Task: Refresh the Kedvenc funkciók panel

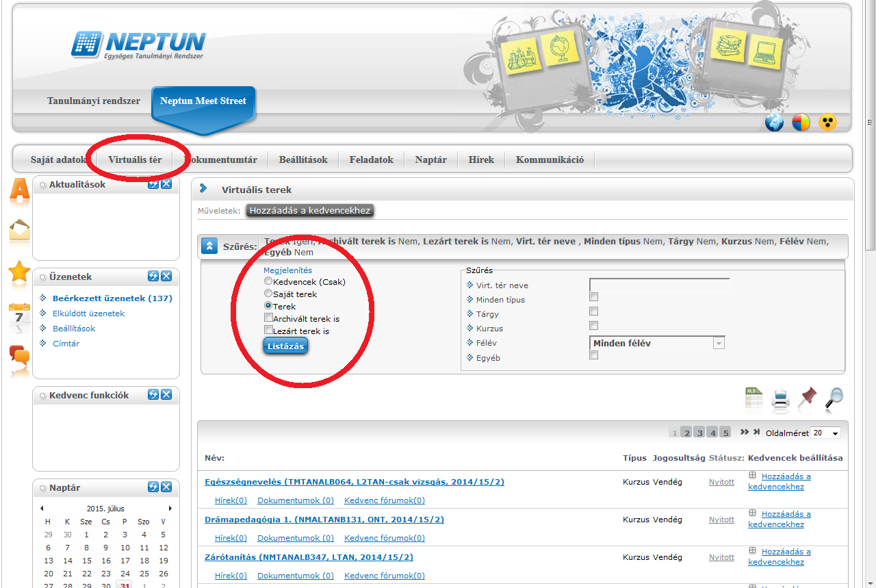Action: [x=153, y=394]
